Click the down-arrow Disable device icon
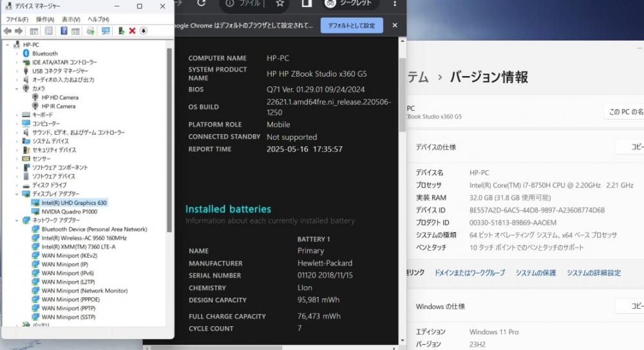 144,31
